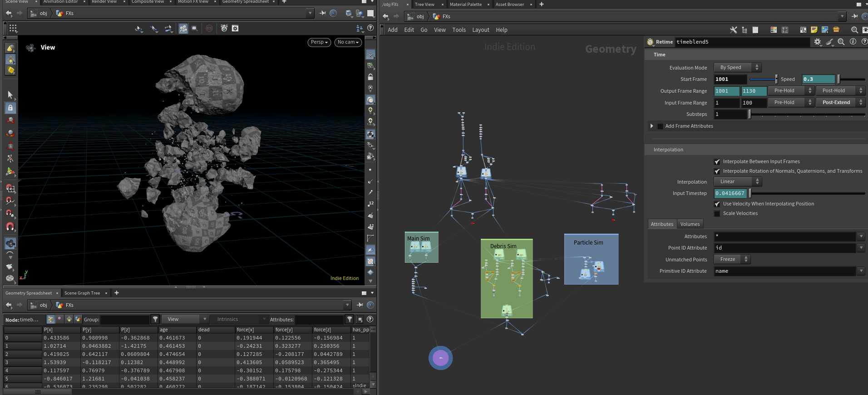Click the network background image icon
Image resolution: width=868 pixels, height=395 pixels.
click(825, 30)
